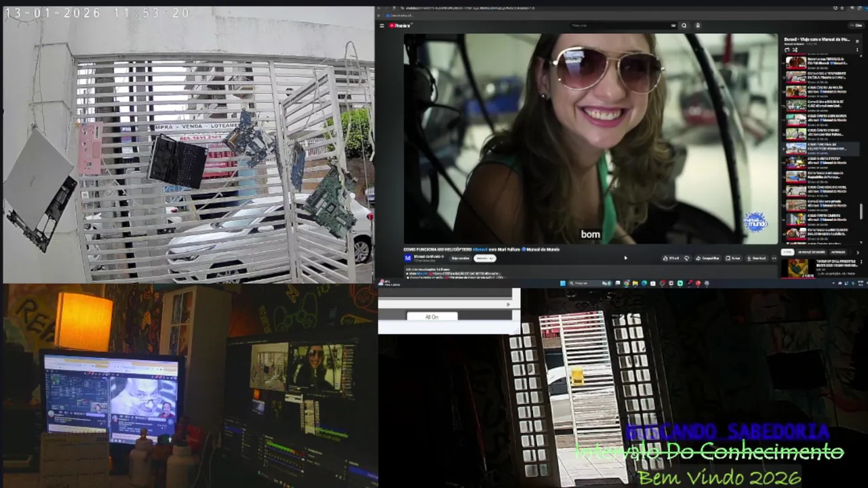868x488 pixels.
Task: Advance the filter chips with the right chevron
Action: [x=858, y=252]
